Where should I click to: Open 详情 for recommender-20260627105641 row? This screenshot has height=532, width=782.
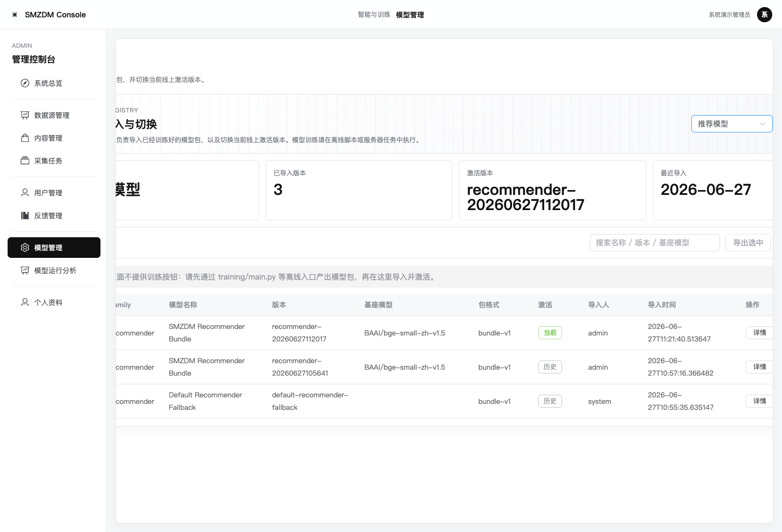point(759,367)
